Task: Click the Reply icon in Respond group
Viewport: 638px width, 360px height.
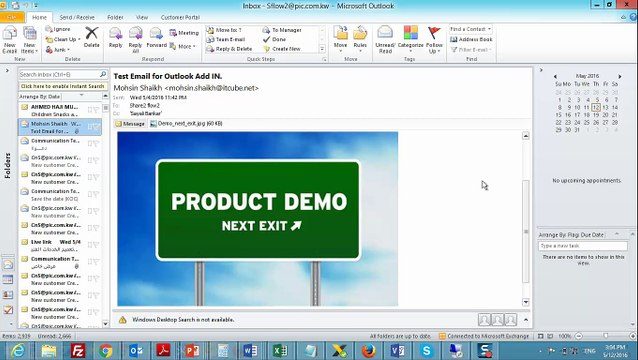Action: pos(116,37)
